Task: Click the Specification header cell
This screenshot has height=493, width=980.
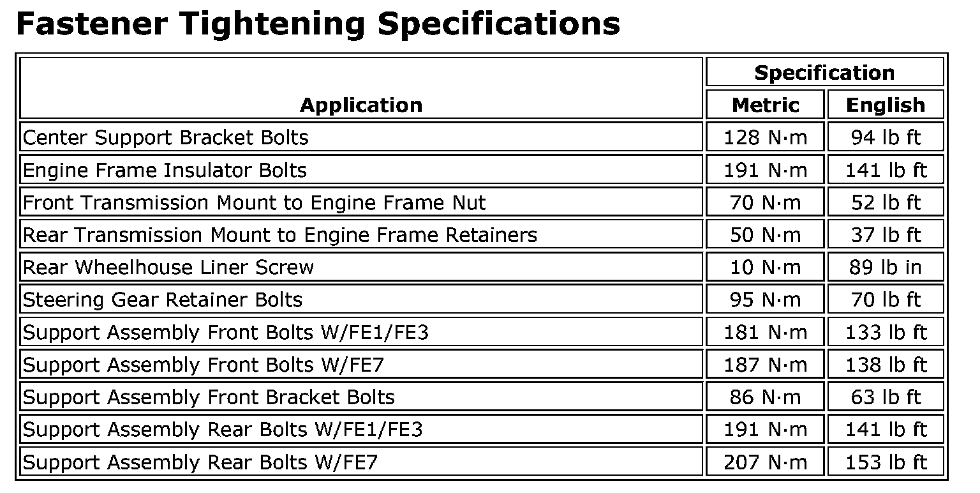Action: (x=824, y=72)
